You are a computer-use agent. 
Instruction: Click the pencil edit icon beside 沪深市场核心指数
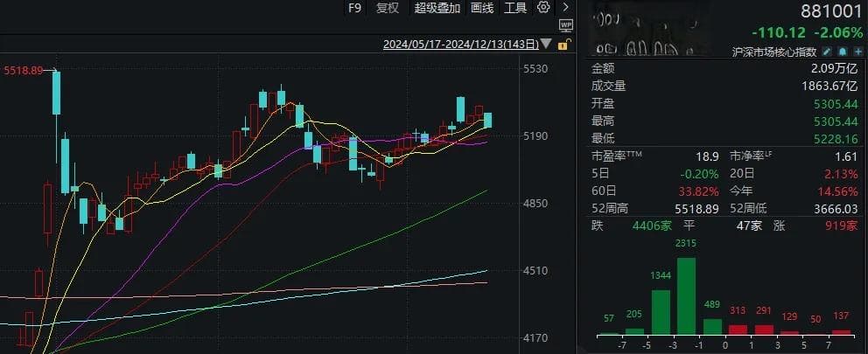coord(828,52)
